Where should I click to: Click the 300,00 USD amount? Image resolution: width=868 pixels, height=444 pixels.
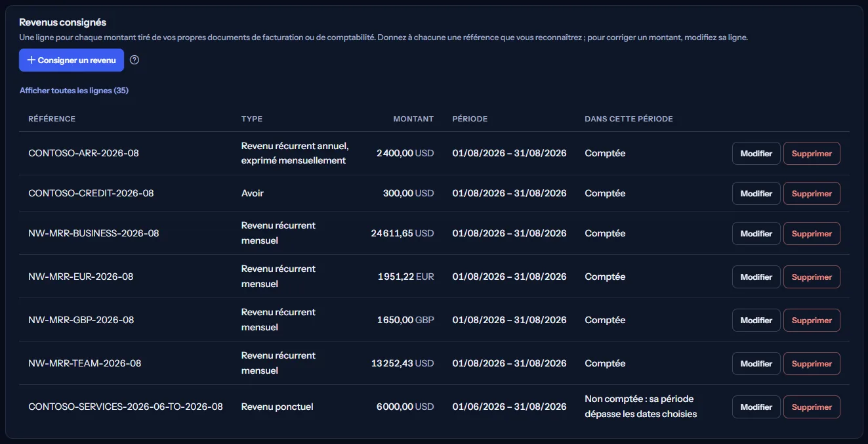[409, 193]
